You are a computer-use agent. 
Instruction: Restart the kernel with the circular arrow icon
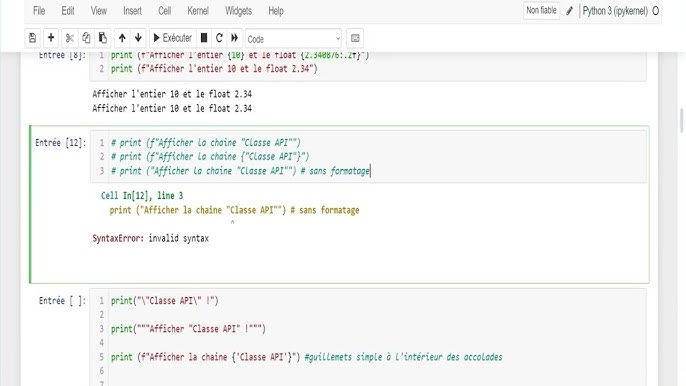pos(219,38)
